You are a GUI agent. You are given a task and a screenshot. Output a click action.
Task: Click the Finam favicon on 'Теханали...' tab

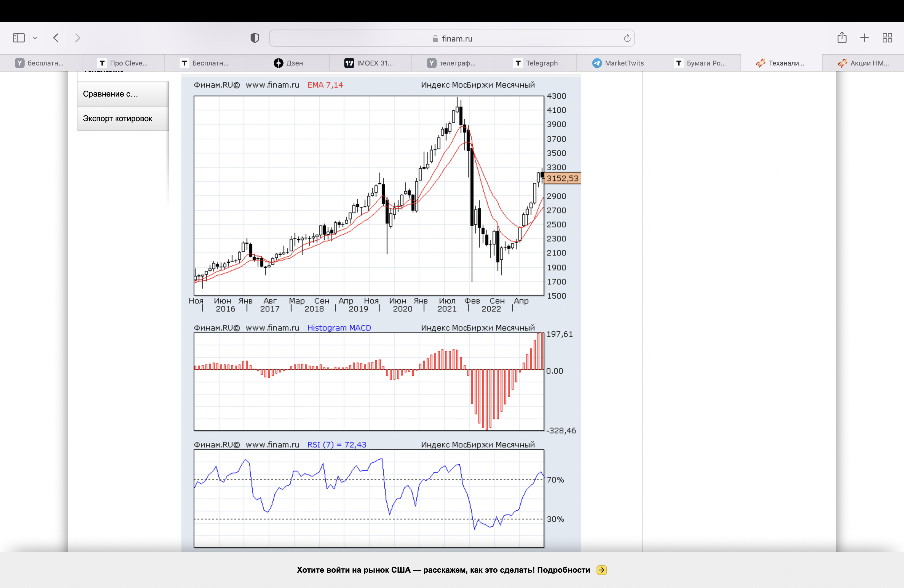(760, 63)
